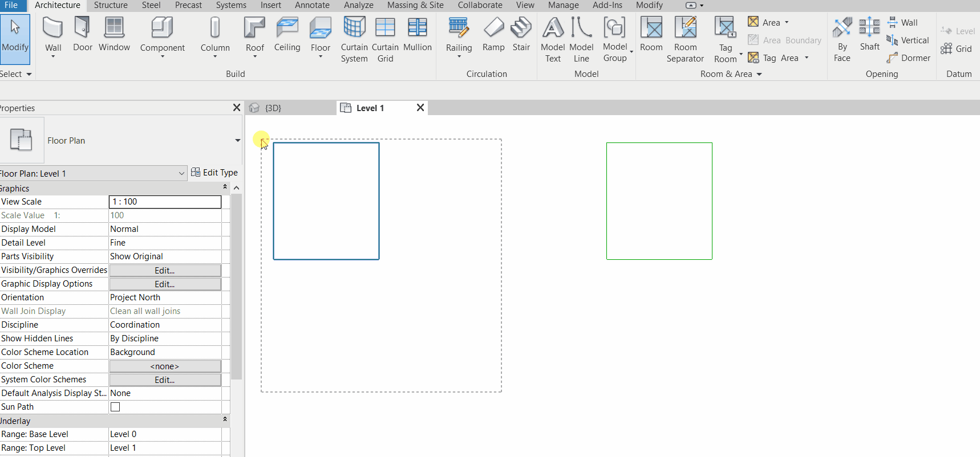Image resolution: width=980 pixels, height=457 pixels.
Task: Pick the Window tool
Action: [x=114, y=35]
